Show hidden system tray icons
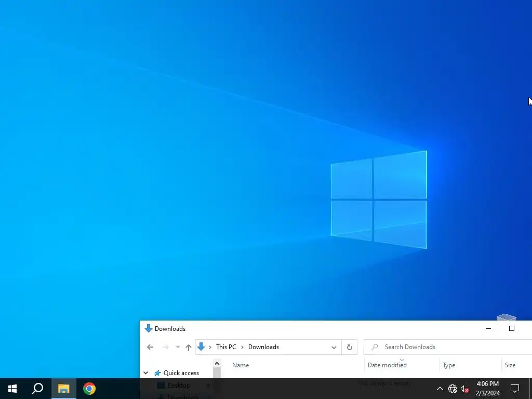Screen dimensions: 532x399 coord(440,389)
